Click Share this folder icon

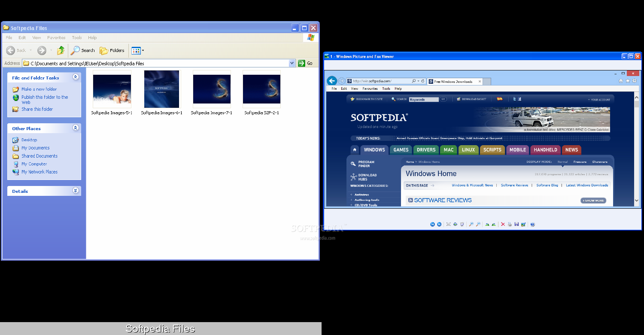pyautogui.click(x=16, y=109)
